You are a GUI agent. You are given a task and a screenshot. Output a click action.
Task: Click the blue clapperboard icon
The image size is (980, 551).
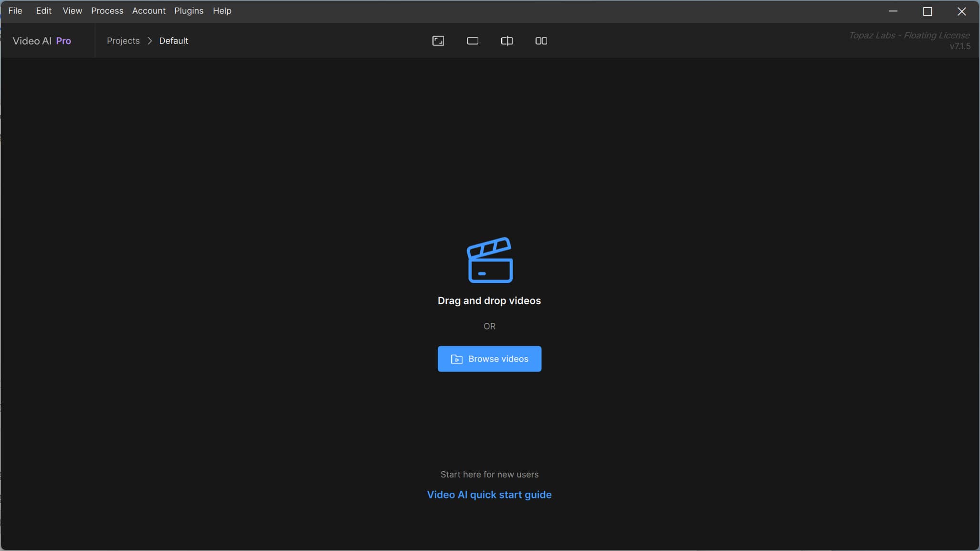(489, 260)
